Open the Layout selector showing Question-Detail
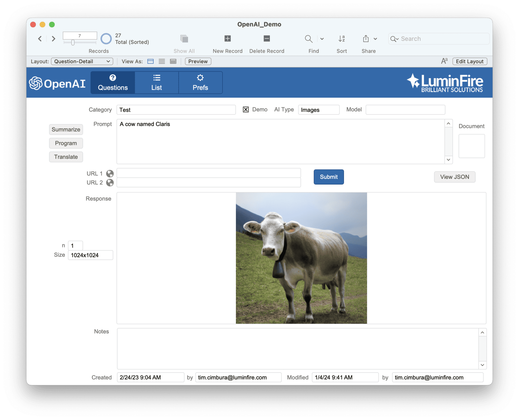Screen dimensions: 519x420 point(82,61)
